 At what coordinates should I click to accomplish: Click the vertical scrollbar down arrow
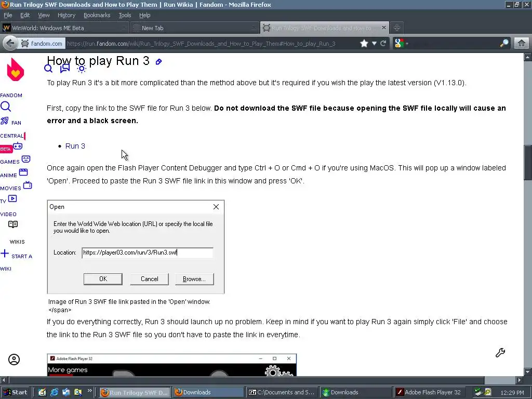coord(528,372)
